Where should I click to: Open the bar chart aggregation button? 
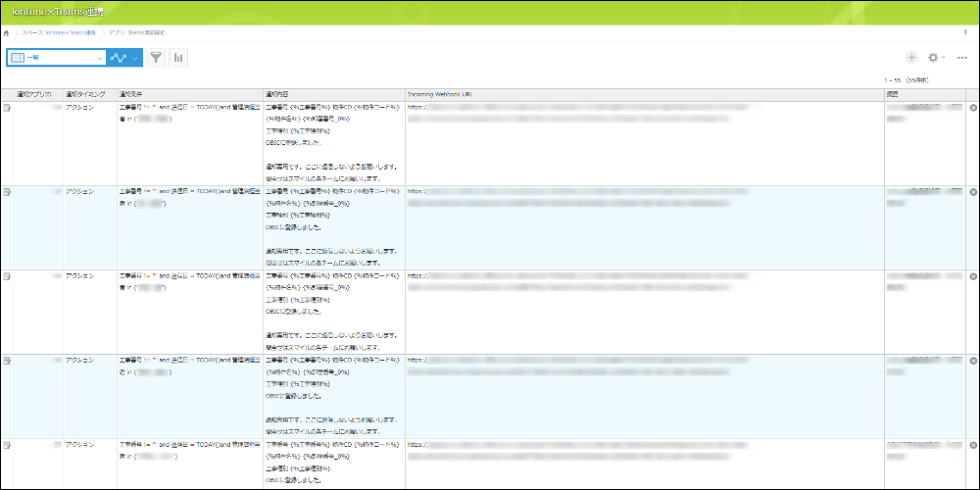(x=178, y=58)
